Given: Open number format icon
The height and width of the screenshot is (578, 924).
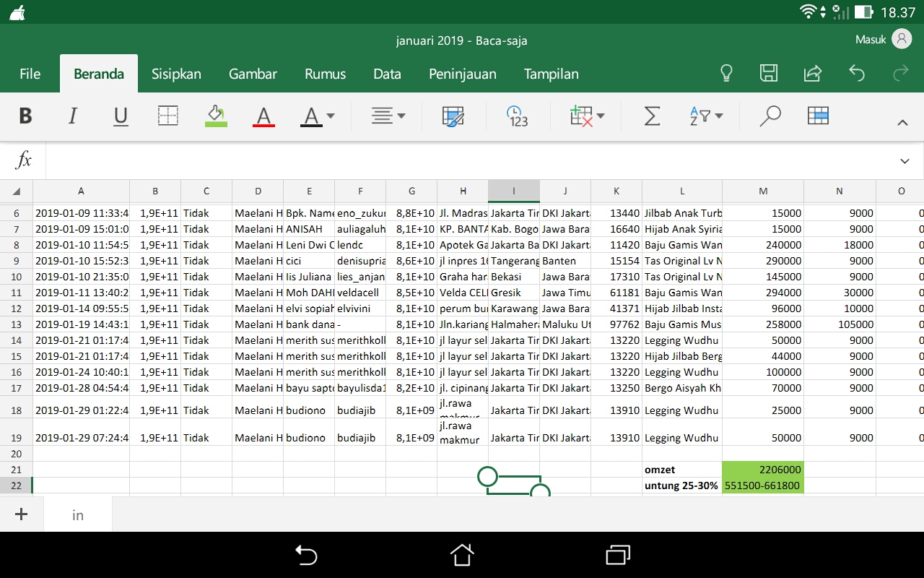Looking at the screenshot, I should (516, 116).
